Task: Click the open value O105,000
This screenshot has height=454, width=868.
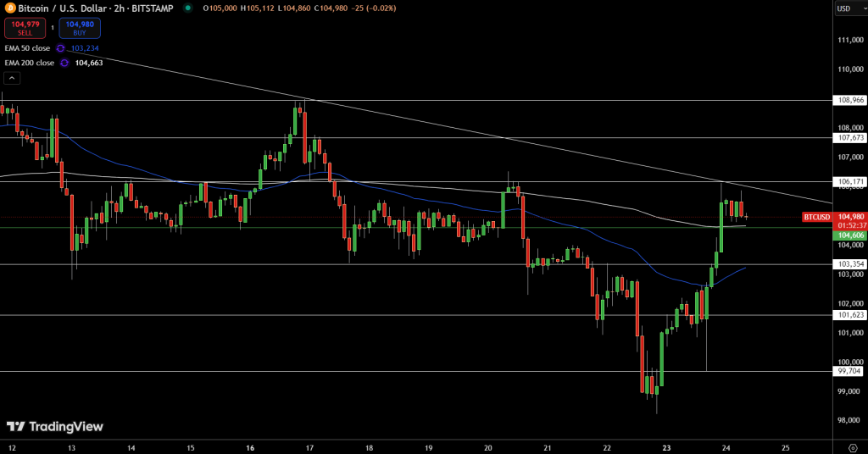Action: pyautogui.click(x=220, y=8)
